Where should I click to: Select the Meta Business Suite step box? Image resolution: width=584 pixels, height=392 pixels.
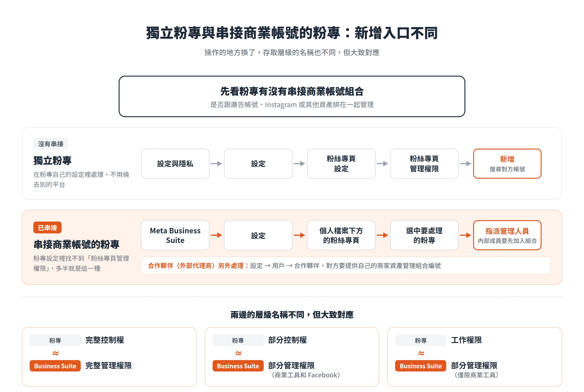[175, 235]
